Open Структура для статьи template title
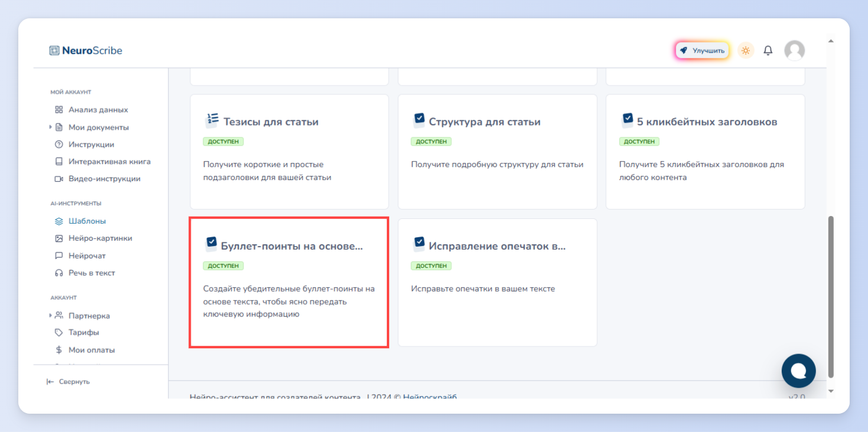The image size is (868, 432). [x=485, y=122]
